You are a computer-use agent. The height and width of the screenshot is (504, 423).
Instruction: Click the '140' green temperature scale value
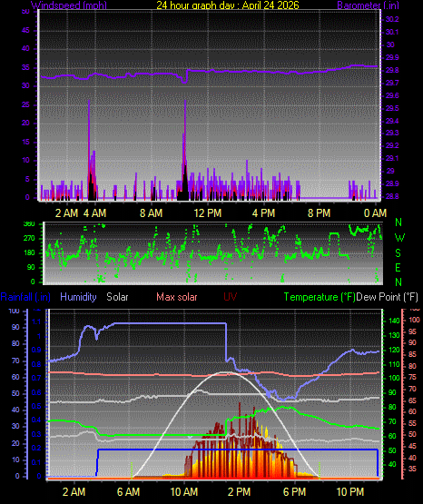[394, 321]
